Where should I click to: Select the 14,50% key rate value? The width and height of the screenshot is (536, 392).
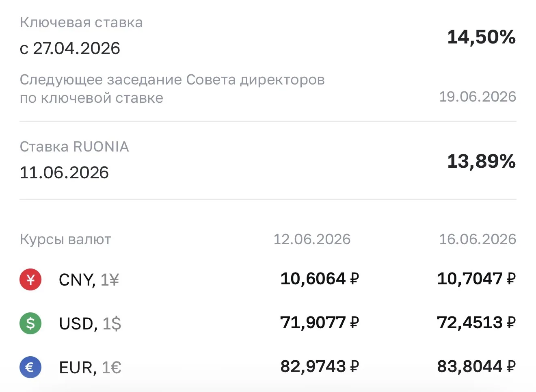pos(482,37)
